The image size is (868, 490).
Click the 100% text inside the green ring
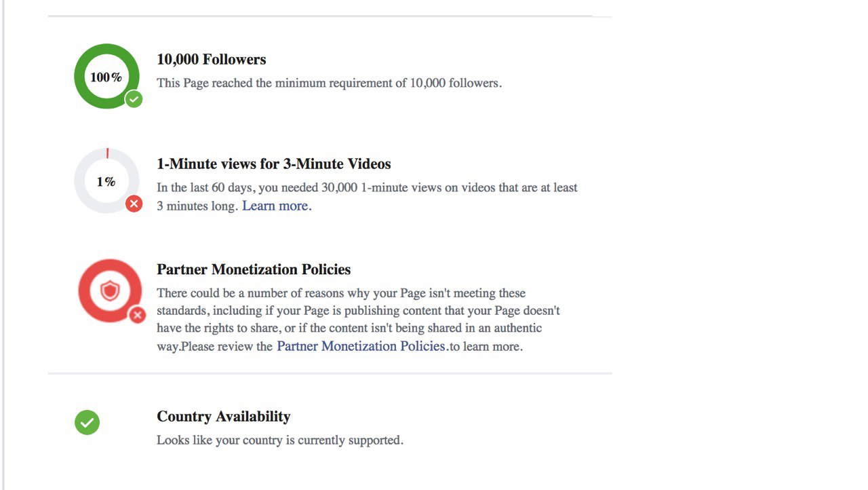pyautogui.click(x=106, y=77)
